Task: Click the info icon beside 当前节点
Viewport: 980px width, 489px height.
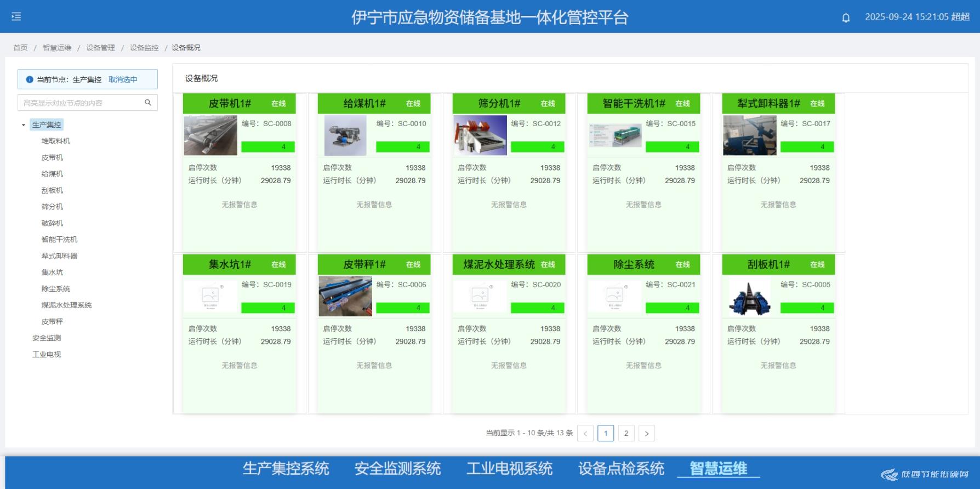Action: [30, 79]
